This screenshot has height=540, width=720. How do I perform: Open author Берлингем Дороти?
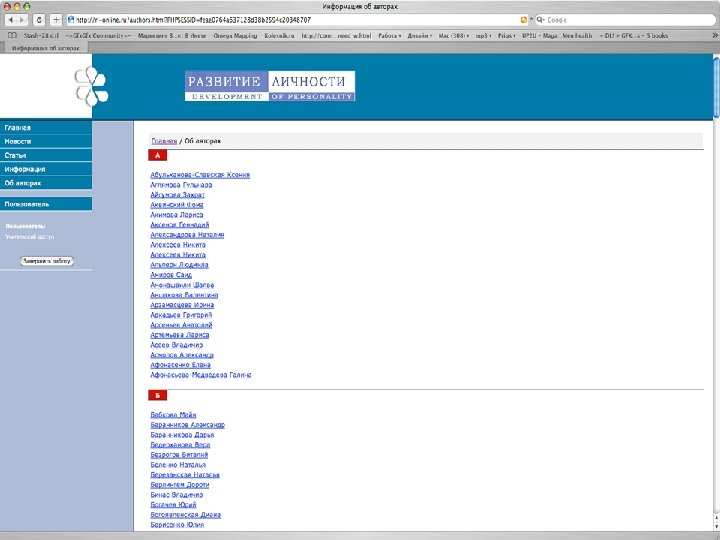(x=180, y=484)
